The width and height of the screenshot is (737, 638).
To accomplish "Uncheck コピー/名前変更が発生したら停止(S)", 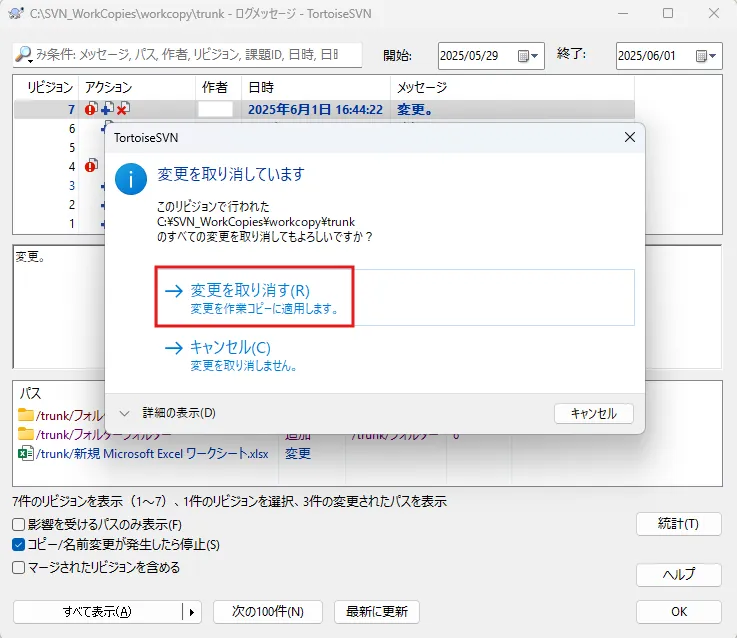I will [18, 544].
